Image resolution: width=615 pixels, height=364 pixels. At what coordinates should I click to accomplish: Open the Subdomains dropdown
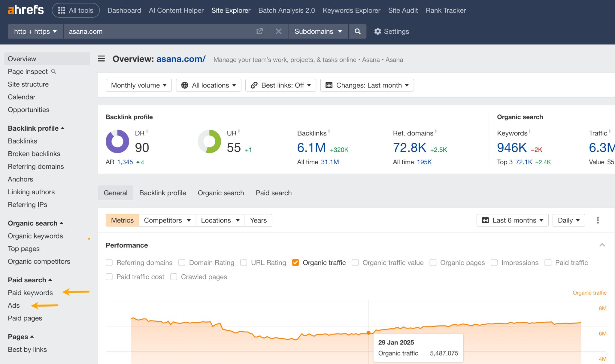318,31
